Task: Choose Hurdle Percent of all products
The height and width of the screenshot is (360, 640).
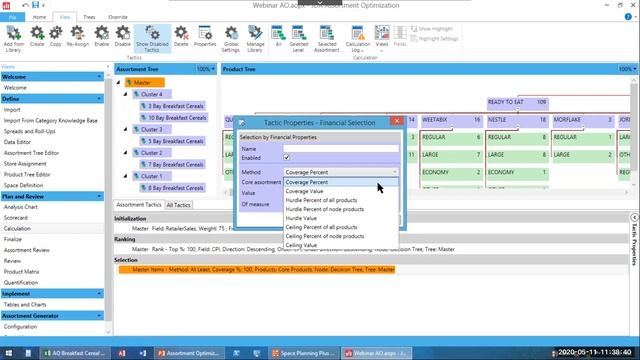Action: point(341,200)
